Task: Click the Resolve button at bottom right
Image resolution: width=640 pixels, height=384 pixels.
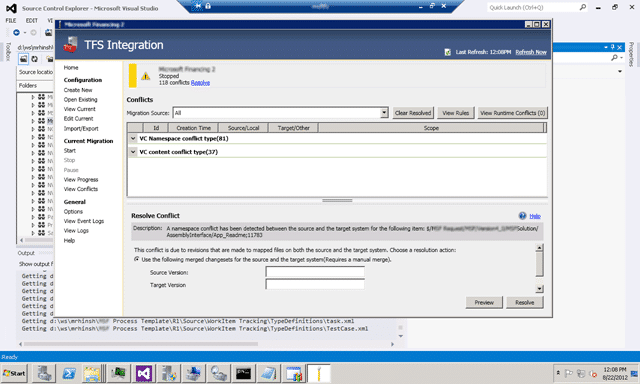Action: point(524,302)
